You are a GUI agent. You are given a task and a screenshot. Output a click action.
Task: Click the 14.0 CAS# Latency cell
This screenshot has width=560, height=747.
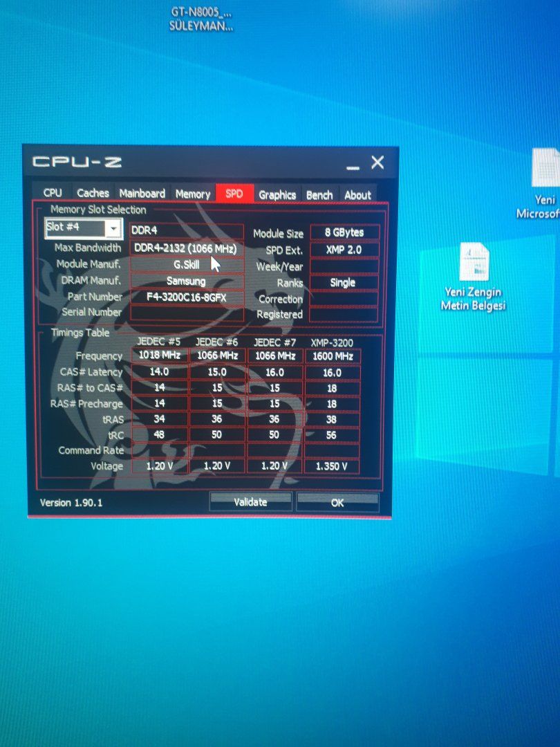[x=160, y=371]
